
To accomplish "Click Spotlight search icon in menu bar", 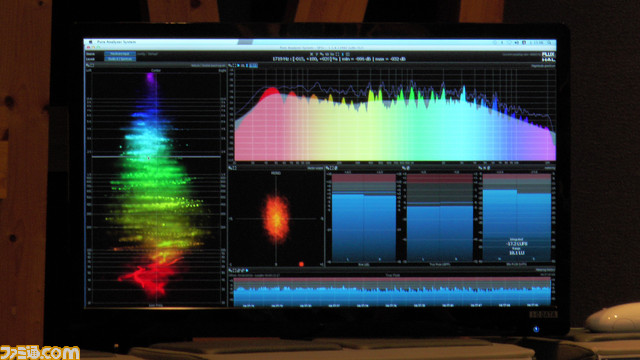I will (550, 42).
